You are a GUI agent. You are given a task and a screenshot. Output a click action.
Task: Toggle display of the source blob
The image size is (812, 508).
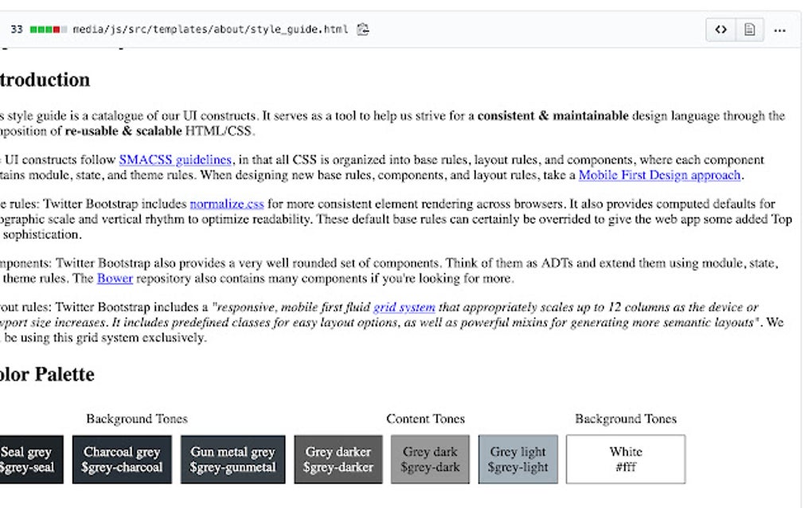(722, 29)
